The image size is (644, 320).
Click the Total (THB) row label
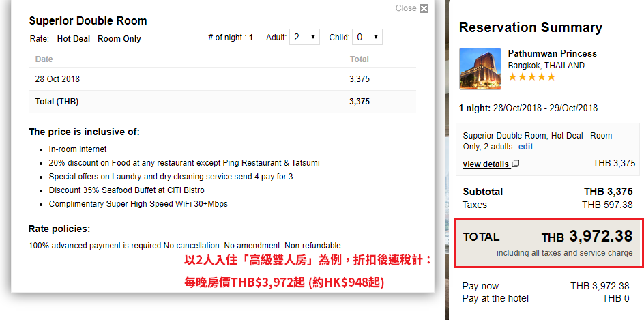click(57, 102)
